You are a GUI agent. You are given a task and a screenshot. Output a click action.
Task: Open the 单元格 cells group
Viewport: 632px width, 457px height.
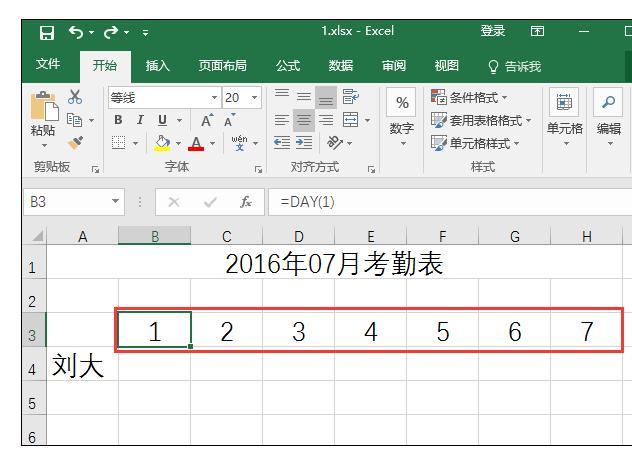pos(565,117)
